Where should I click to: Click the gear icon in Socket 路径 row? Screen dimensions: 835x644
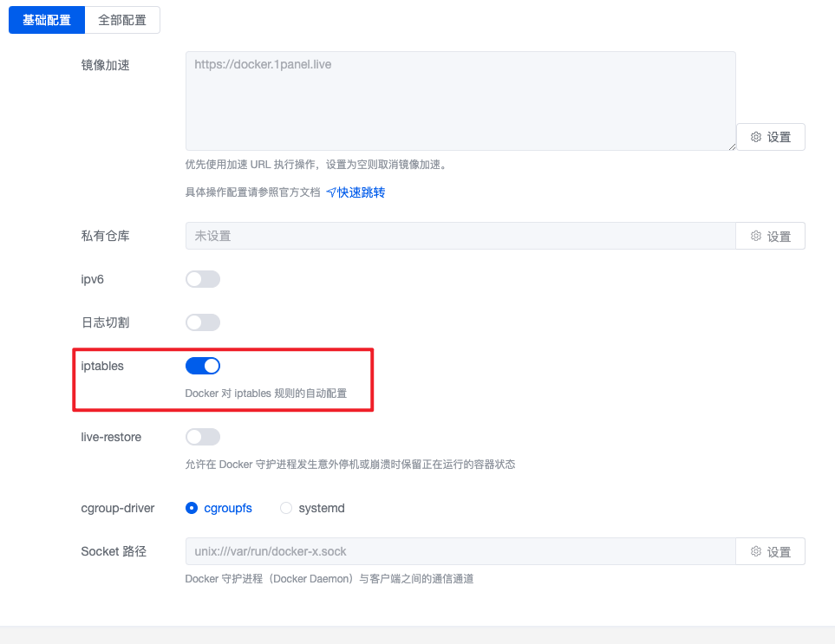(755, 551)
